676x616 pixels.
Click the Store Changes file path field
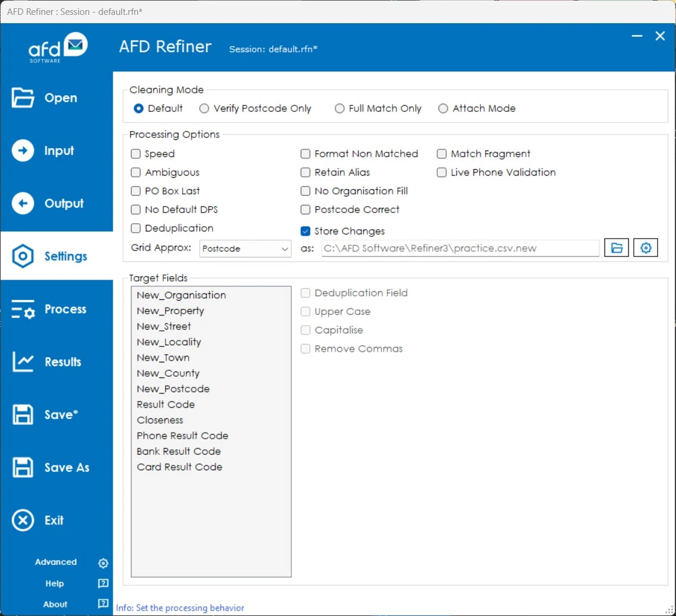pyautogui.click(x=460, y=249)
